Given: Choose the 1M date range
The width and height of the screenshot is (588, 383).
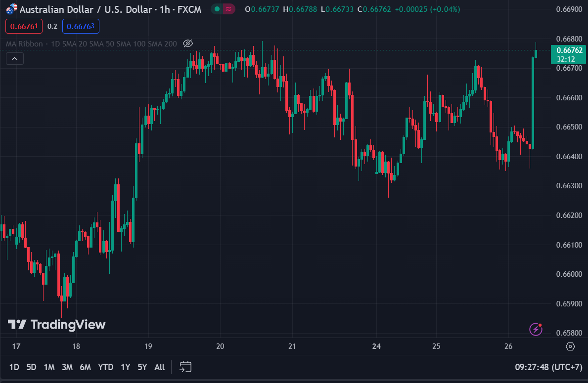Looking at the screenshot, I should [49, 367].
